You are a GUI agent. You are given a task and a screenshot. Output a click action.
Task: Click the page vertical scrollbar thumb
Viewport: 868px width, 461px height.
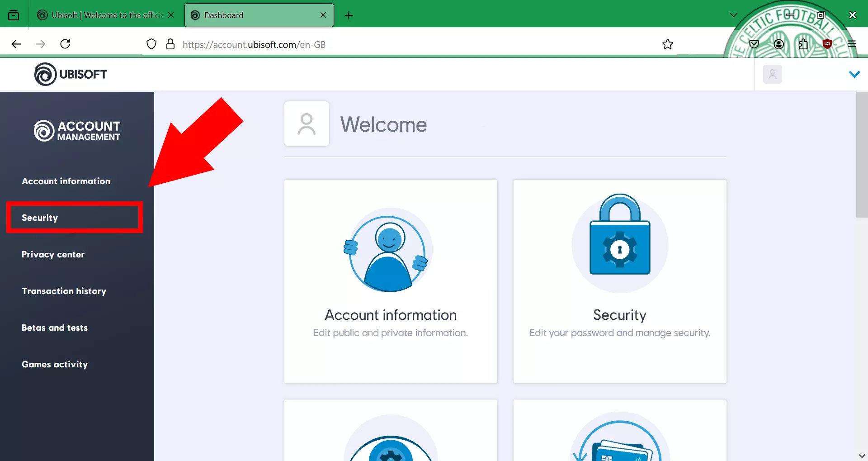tap(862, 155)
